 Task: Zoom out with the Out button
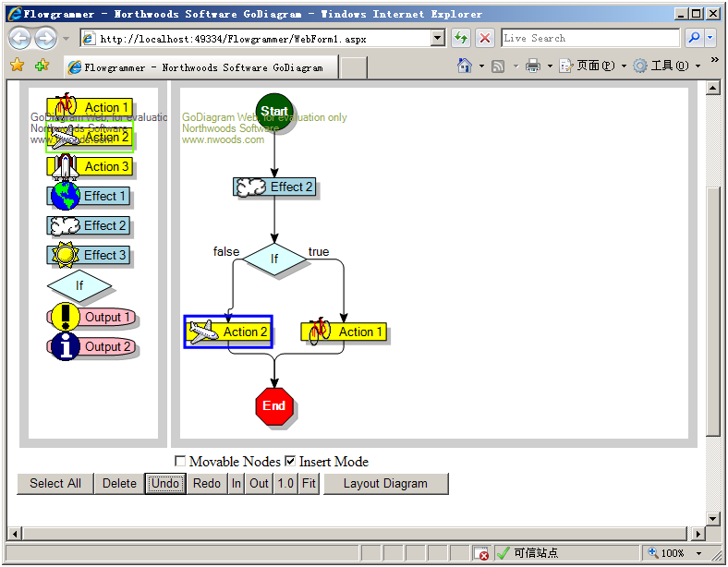(259, 484)
